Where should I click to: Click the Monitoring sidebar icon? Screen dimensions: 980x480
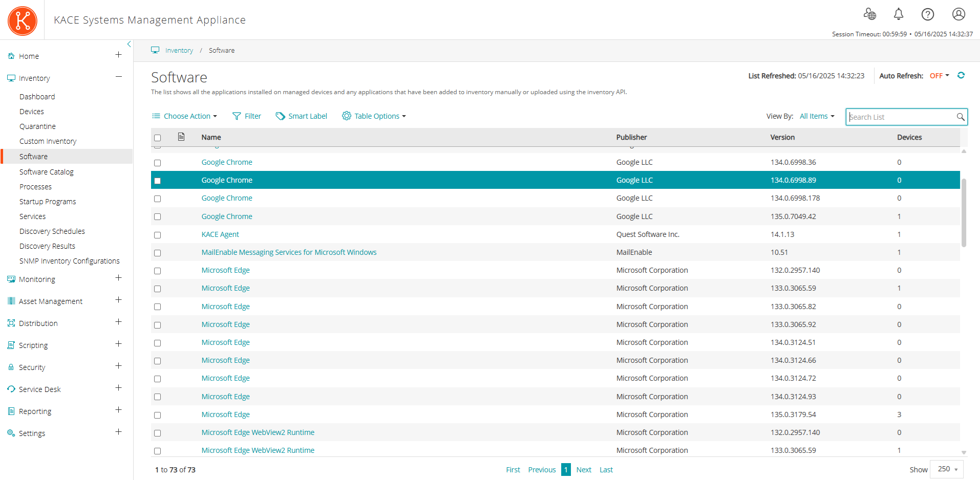(11, 279)
